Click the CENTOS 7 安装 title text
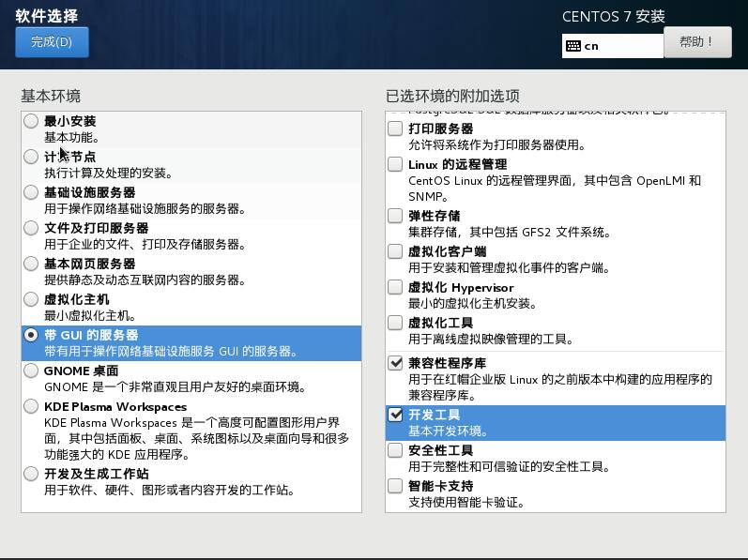 pyautogui.click(x=614, y=16)
